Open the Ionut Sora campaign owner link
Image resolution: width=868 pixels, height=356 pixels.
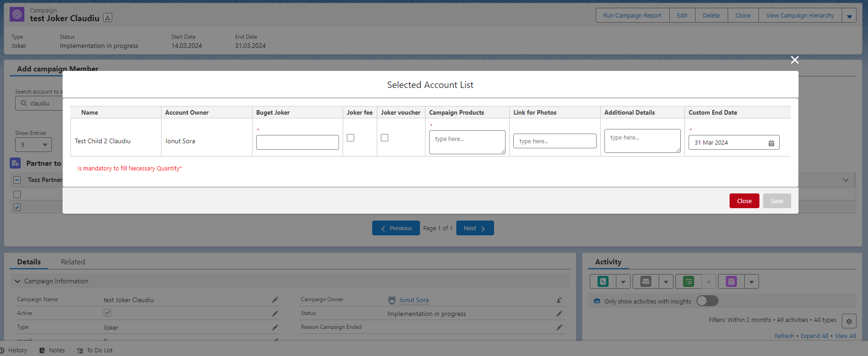tap(414, 300)
